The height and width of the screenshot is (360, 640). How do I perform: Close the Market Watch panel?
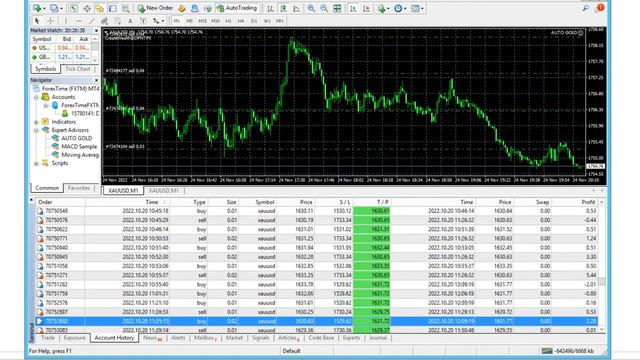[x=96, y=31]
